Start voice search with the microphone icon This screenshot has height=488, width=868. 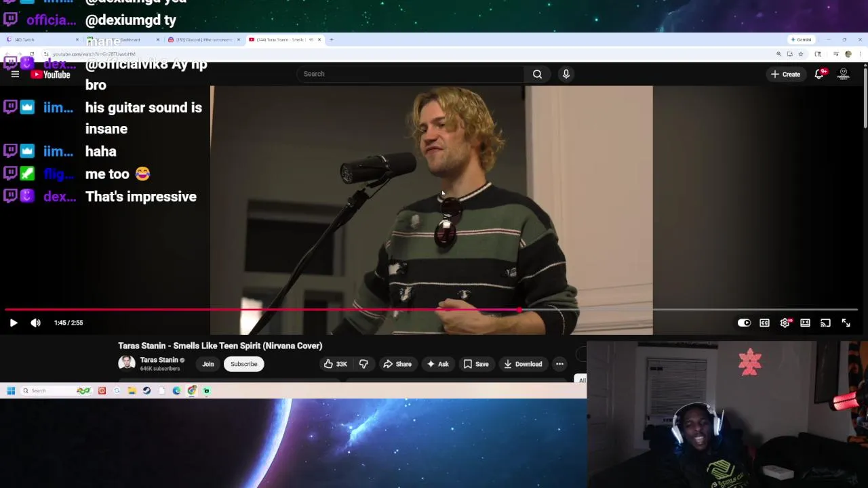coord(566,74)
